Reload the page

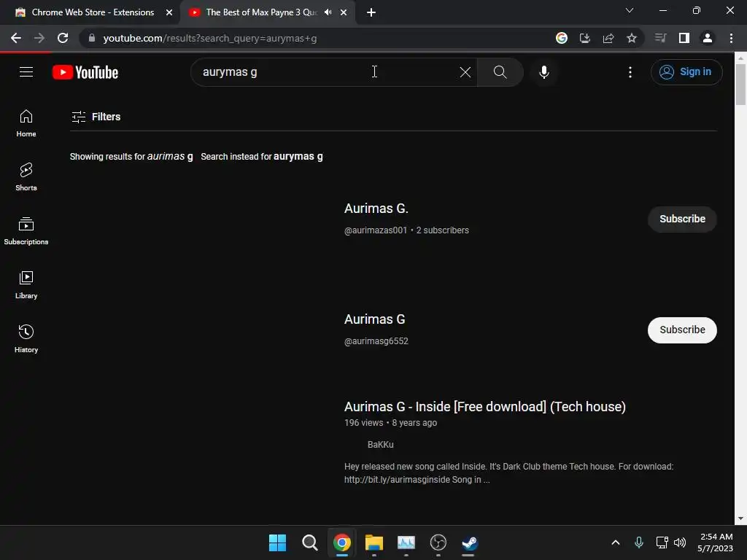pyautogui.click(x=63, y=38)
